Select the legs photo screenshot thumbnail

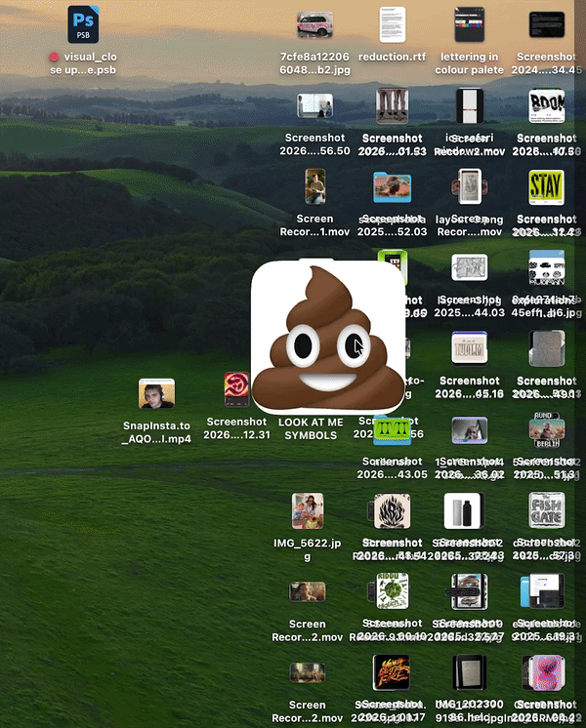(x=393, y=105)
